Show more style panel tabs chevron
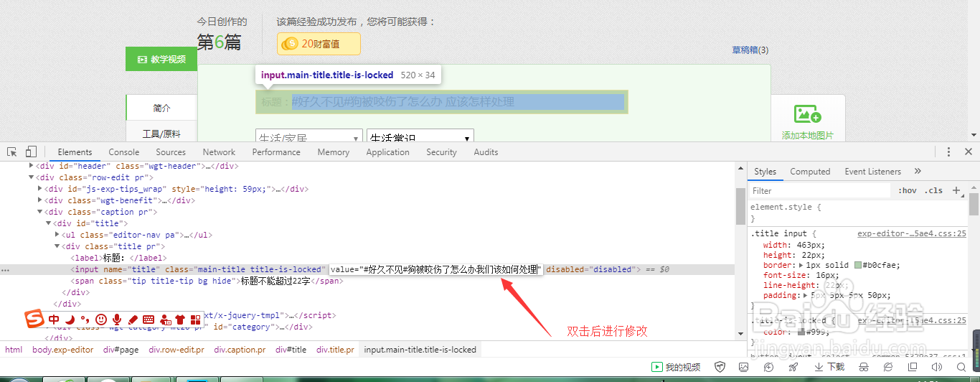980x382 pixels. click(918, 172)
